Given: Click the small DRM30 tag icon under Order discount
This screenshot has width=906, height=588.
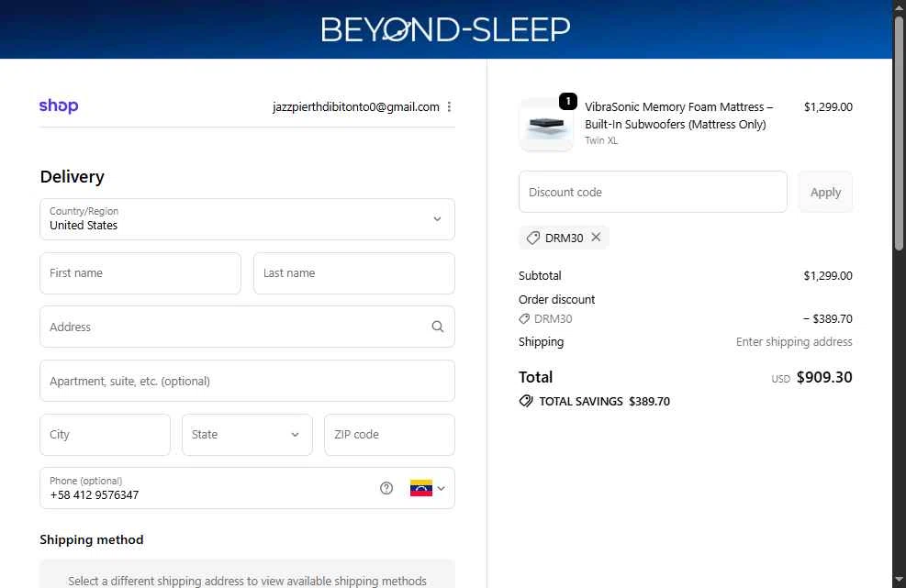Looking at the screenshot, I should click(524, 319).
